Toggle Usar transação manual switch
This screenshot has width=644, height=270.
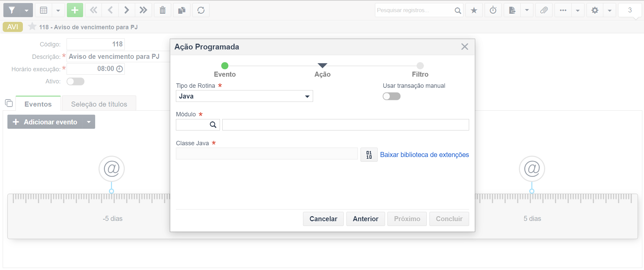pos(391,97)
